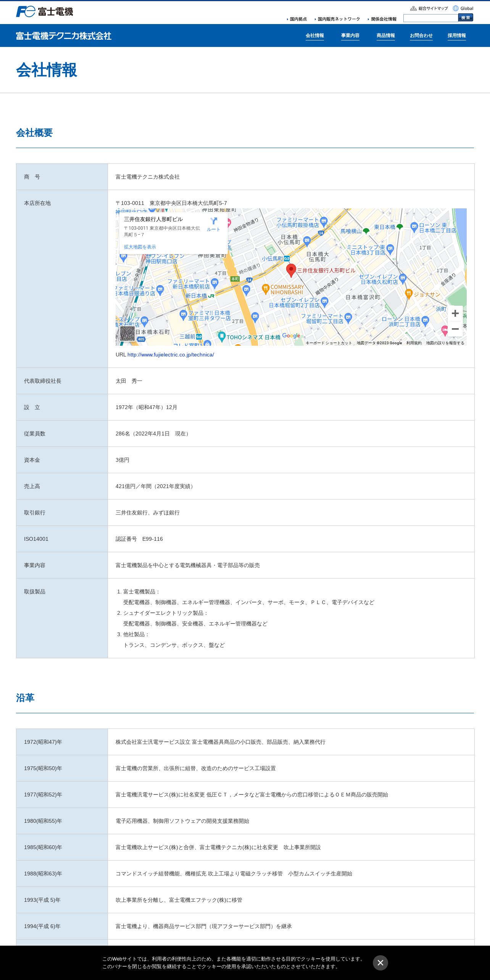Click the 馬喰横山 station green icon
This screenshot has width=490, height=980.
pos(366,231)
